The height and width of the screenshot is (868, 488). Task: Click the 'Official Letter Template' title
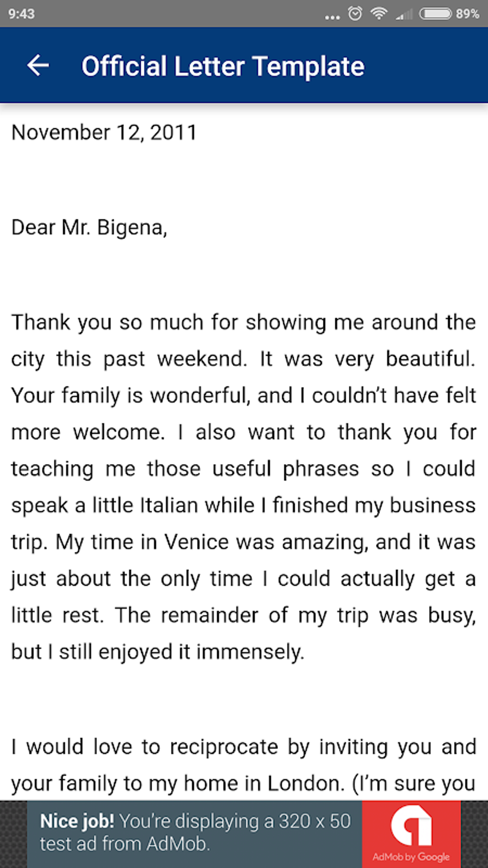point(223,66)
